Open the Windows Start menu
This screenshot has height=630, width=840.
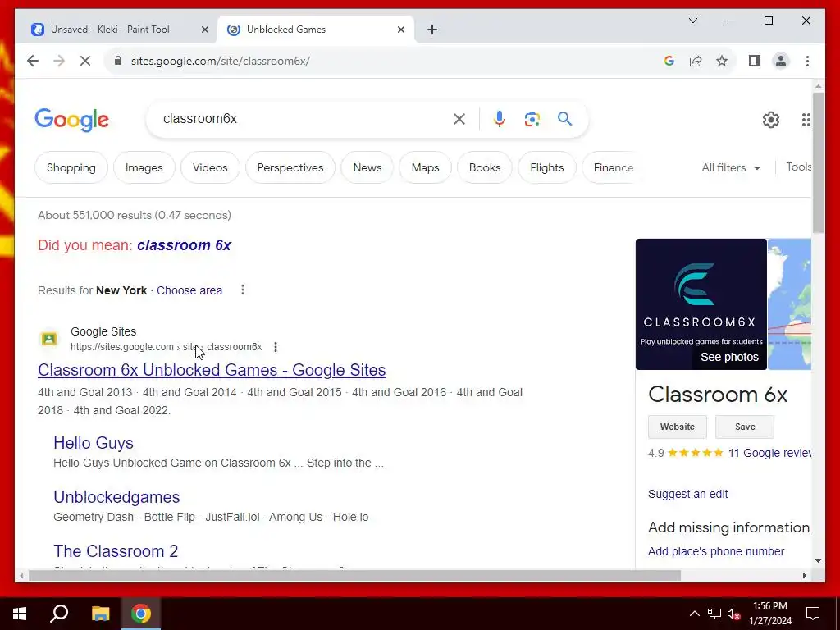tap(20, 614)
